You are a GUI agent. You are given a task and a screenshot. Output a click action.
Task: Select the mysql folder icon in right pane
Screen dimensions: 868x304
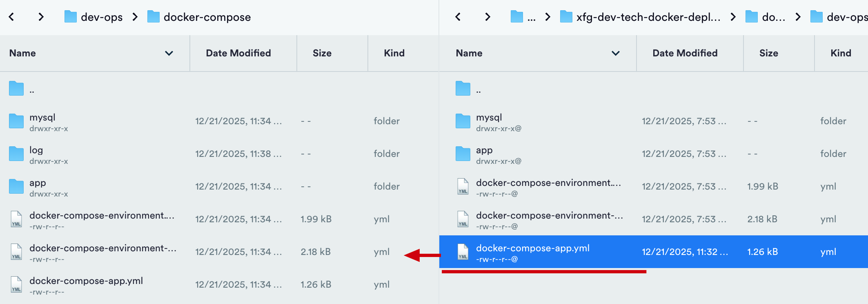coord(463,121)
